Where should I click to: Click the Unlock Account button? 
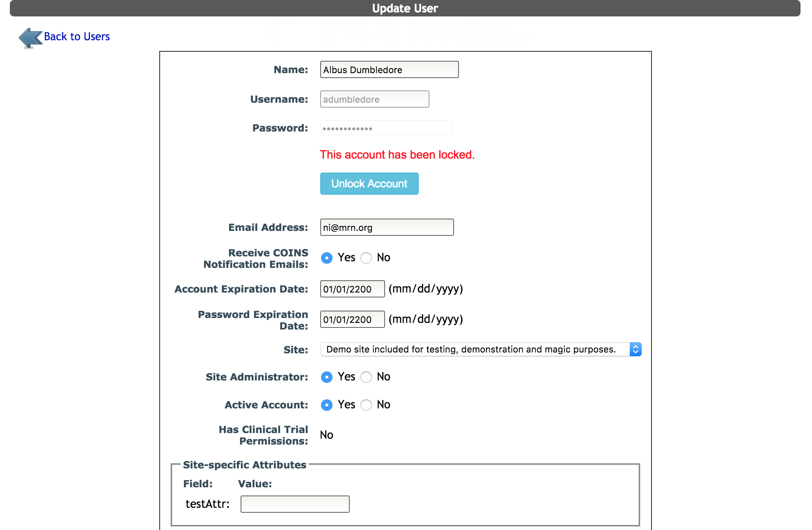pos(369,184)
